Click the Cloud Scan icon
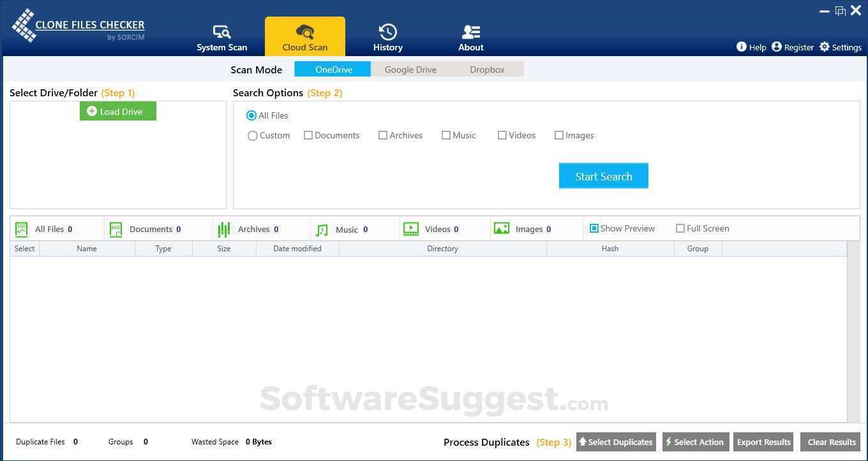Screen dimensions: 868x461 coord(304,31)
